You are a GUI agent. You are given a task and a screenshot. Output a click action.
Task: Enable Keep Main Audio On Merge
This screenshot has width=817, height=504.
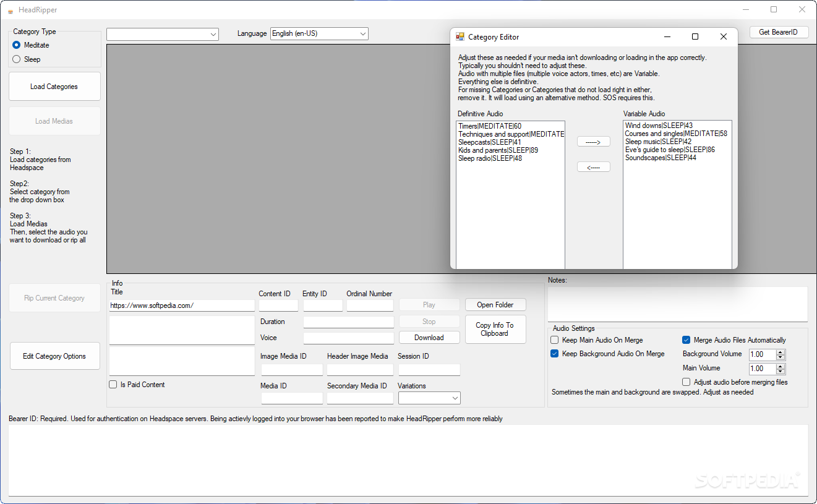click(555, 340)
